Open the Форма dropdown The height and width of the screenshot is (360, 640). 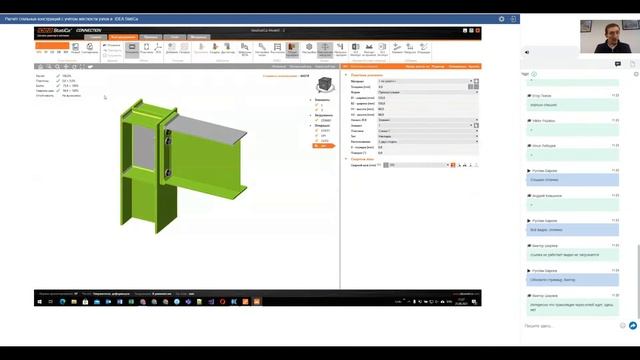point(428,92)
